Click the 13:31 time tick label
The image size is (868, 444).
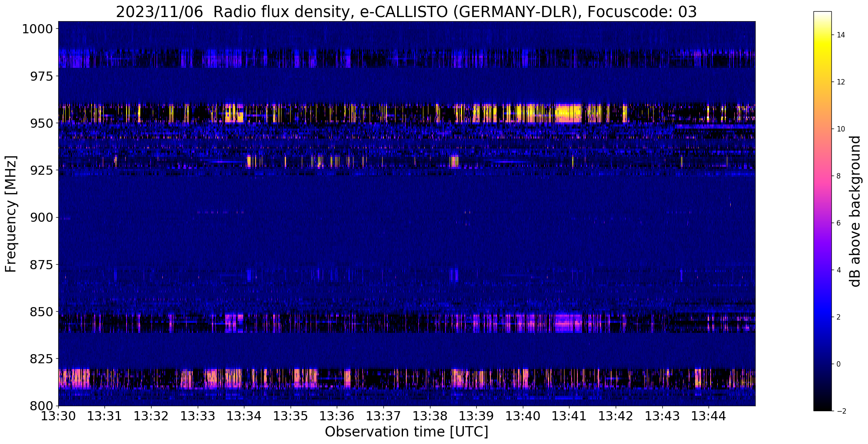click(105, 416)
